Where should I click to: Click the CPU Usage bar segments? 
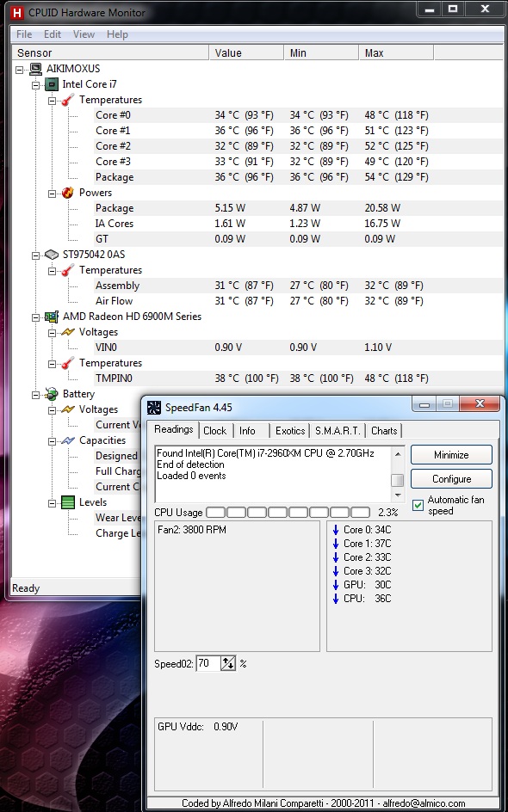point(288,513)
